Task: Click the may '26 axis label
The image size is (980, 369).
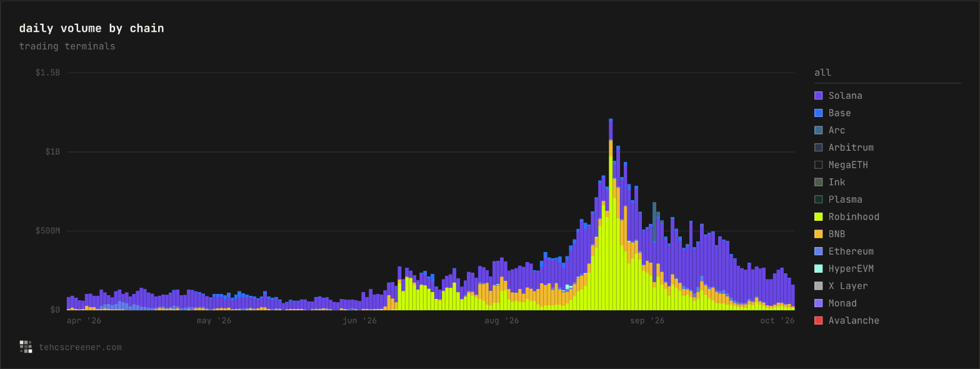Action: 214,321
